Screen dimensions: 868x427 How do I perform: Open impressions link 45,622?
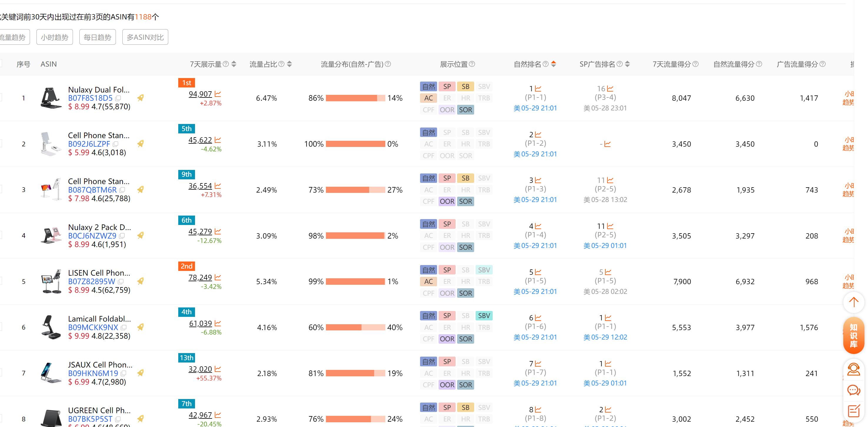pos(200,140)
